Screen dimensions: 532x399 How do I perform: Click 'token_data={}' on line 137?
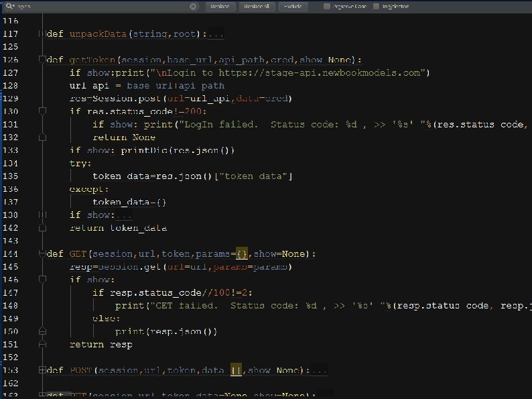[x=129, y=202]
